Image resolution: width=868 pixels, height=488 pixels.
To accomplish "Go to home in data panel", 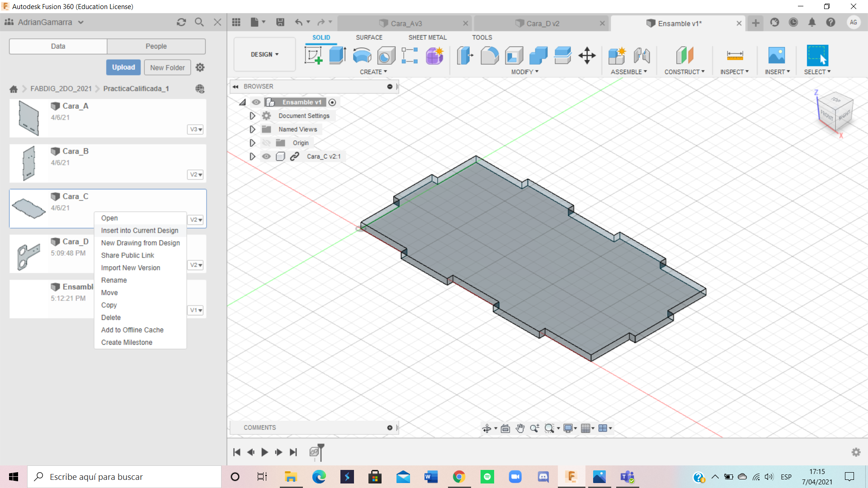I will 14,89.
